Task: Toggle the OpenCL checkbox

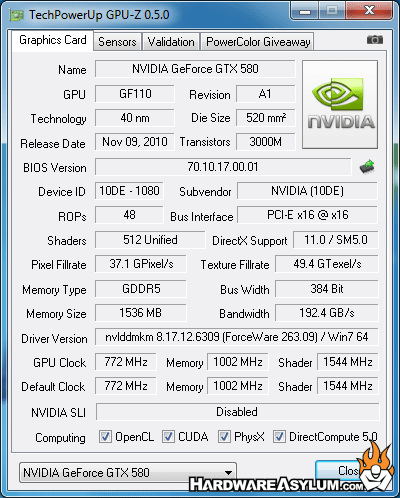Action: [x=105, y=437]
